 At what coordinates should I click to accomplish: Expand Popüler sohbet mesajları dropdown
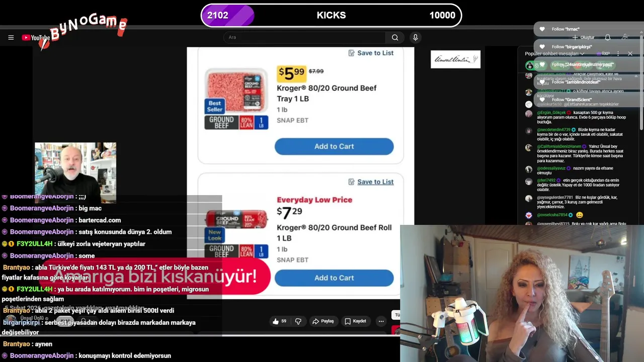click(x=554, y=54)
